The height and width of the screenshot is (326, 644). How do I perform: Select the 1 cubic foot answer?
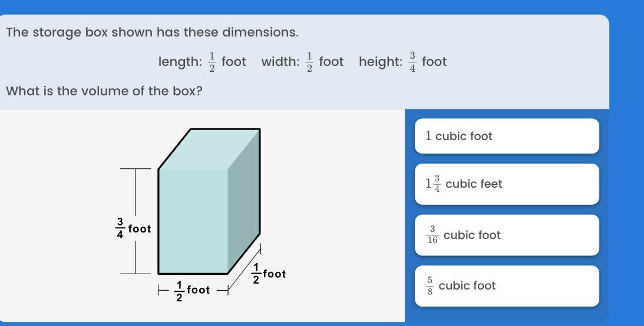507,136
